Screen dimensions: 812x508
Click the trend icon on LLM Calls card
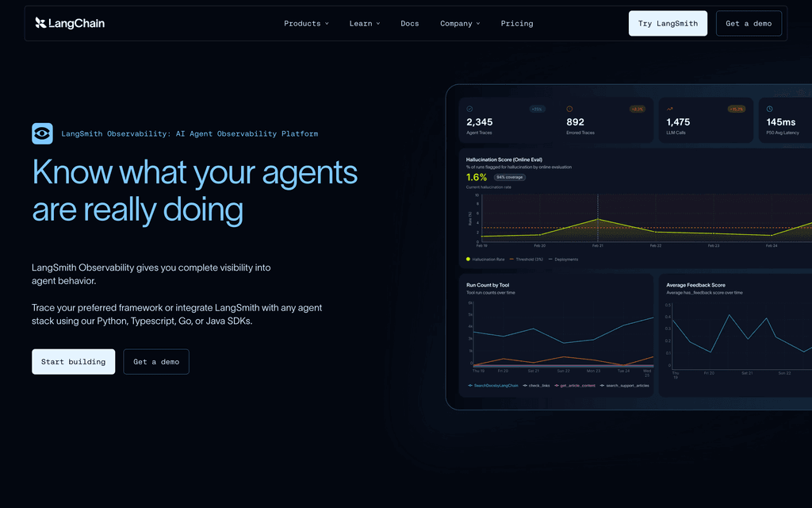669,109
